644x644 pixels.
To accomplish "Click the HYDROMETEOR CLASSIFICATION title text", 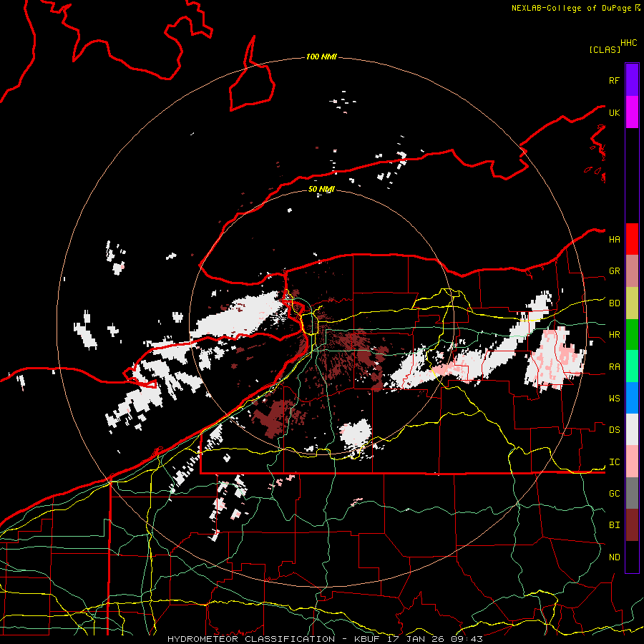I will [251, 639].
